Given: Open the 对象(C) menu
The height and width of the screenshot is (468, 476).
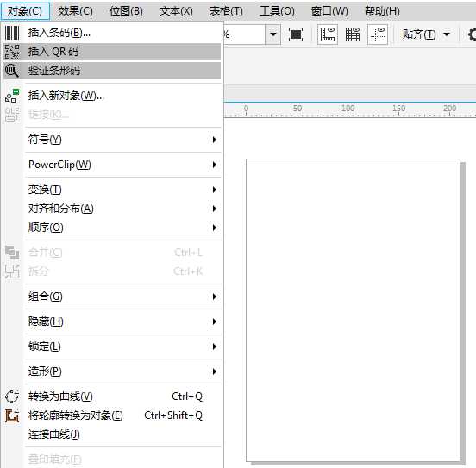Looking at the screenshot, I should coord(25,11).
